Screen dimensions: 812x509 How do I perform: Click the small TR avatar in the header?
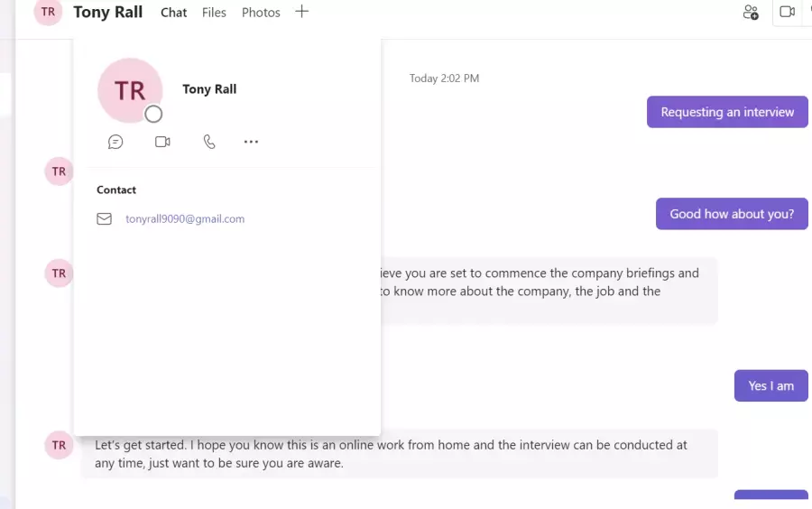click(48, 12)
